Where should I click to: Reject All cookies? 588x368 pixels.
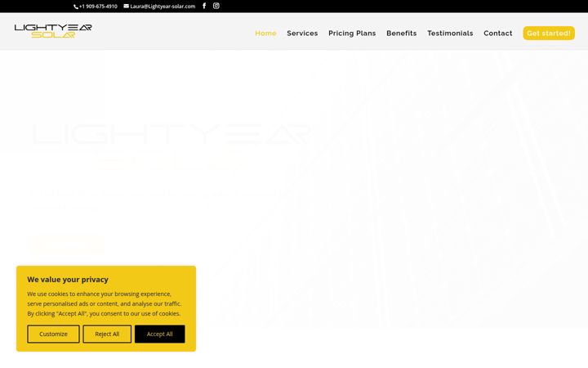tap(107, 334)
